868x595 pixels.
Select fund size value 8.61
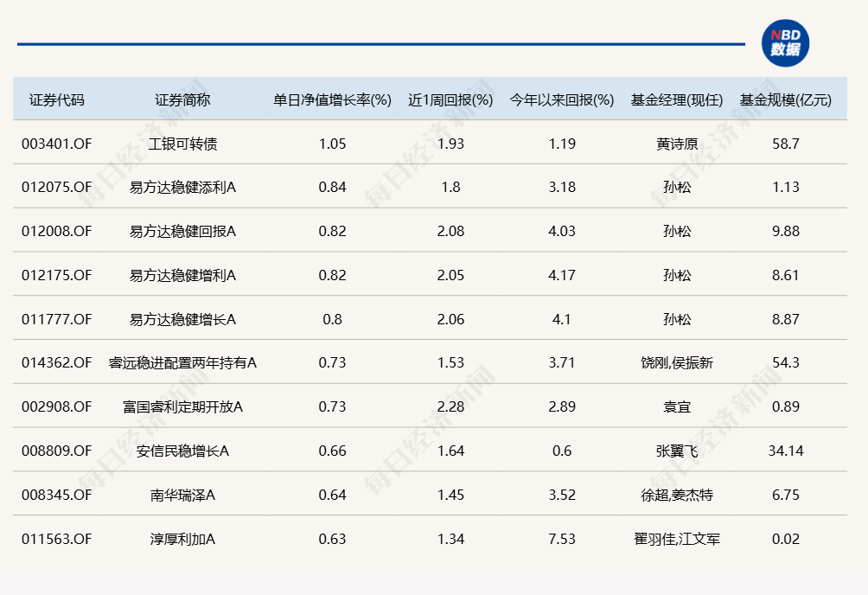[786, 275]
